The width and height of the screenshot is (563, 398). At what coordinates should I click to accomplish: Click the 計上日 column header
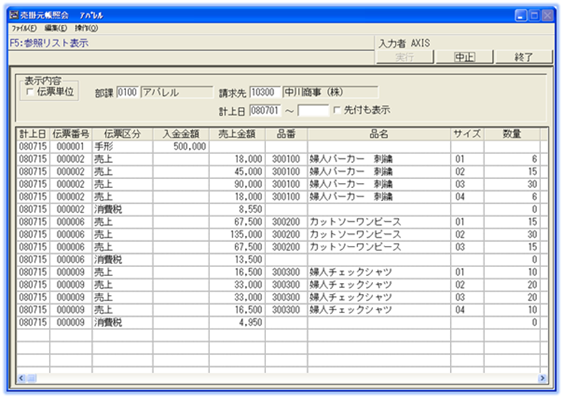[33, 134]
